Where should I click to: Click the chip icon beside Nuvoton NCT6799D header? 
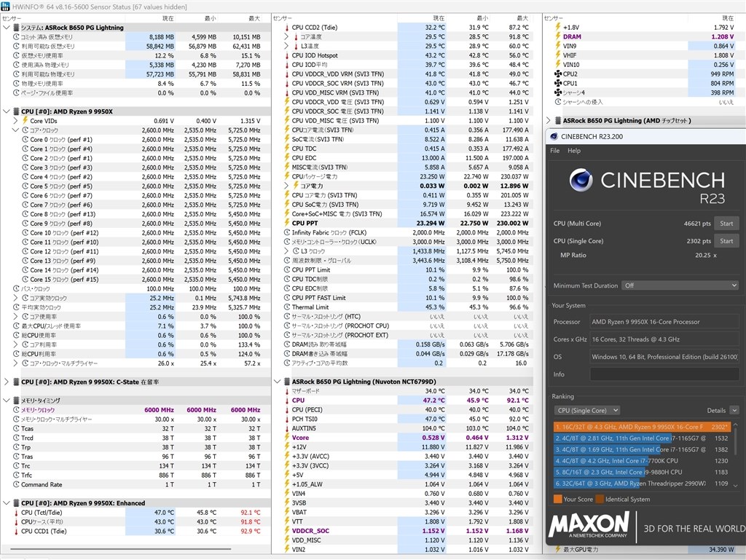tap(287, 382)
